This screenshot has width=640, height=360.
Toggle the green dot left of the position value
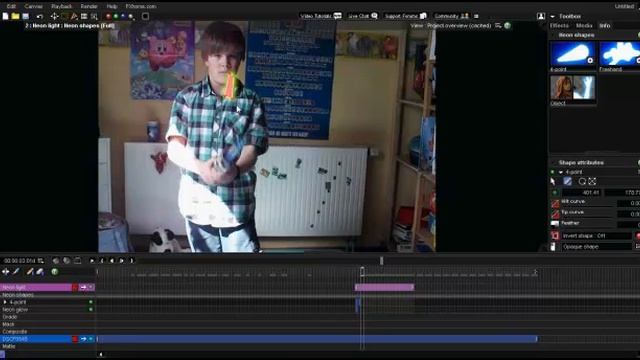[555, 192]
